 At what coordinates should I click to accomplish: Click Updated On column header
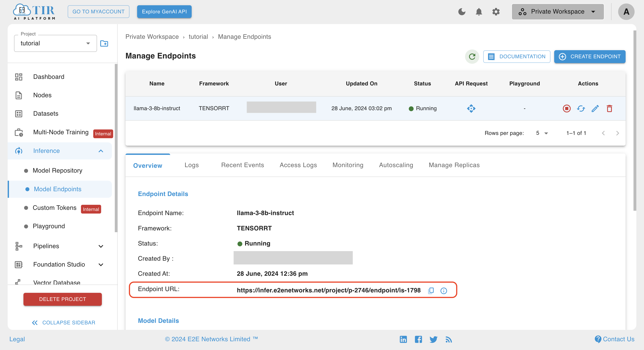(361, 83)
